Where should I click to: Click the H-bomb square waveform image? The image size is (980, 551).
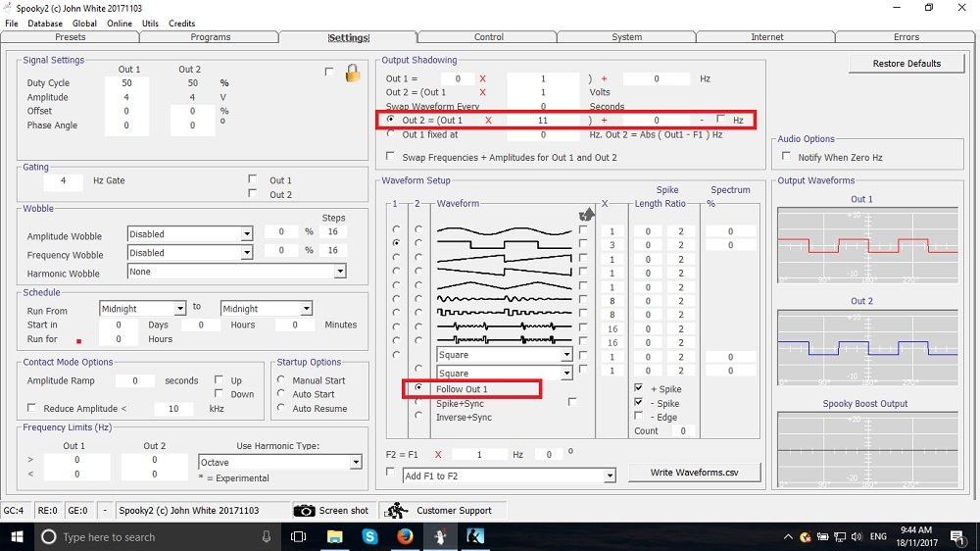[504, 339]
